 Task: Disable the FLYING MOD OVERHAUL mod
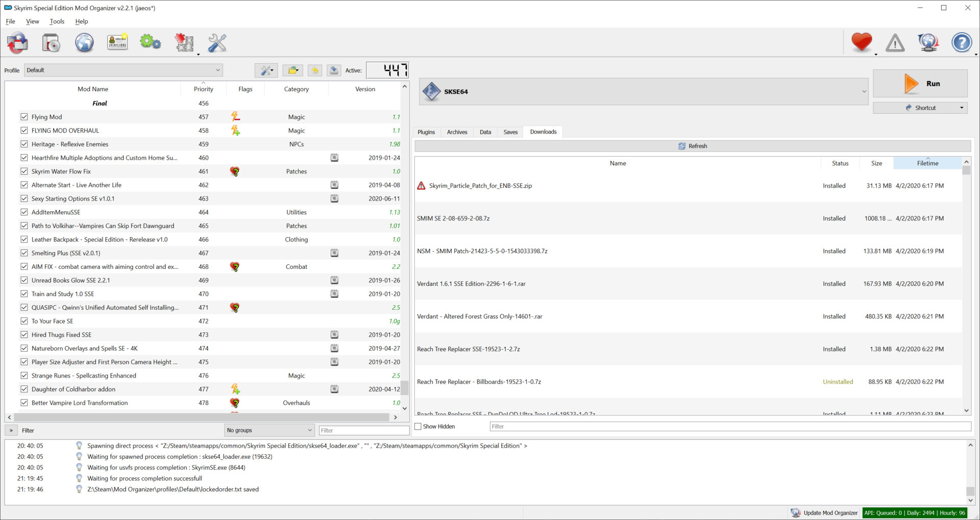[24, 131]
